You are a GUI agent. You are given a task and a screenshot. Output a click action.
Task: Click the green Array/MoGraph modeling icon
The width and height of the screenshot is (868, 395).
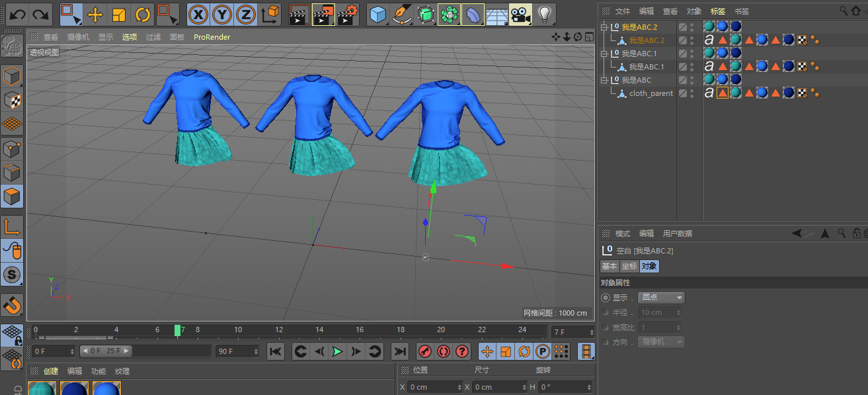click(449, 14)
